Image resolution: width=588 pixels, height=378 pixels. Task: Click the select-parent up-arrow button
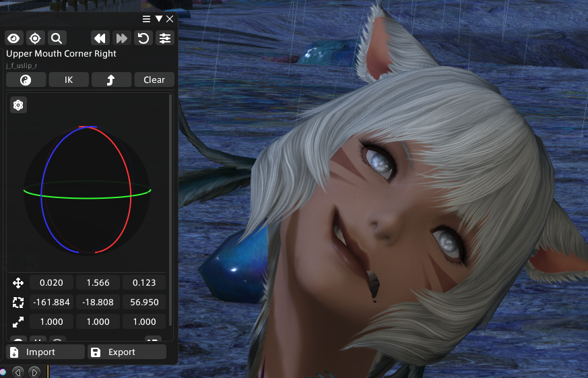coord(111,80)
